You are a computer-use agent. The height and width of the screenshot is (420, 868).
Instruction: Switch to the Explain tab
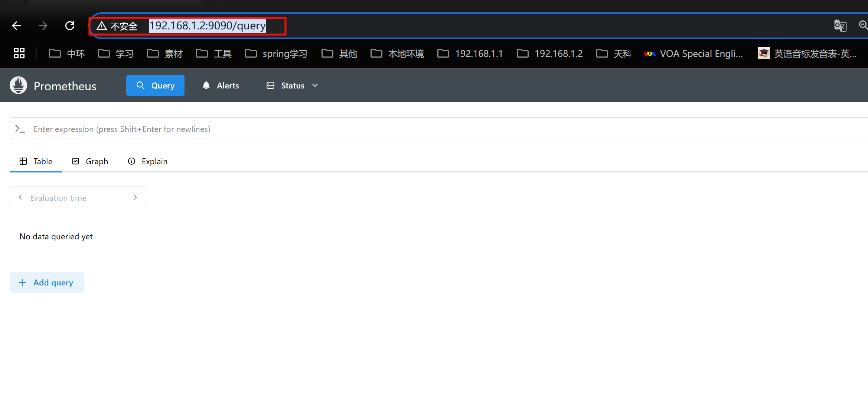[x=148, y=161]
